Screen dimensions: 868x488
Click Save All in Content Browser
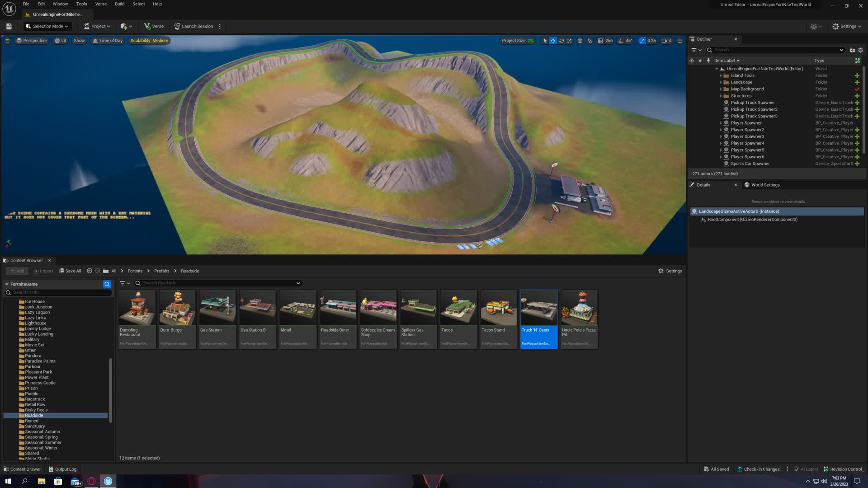[70, 271]
